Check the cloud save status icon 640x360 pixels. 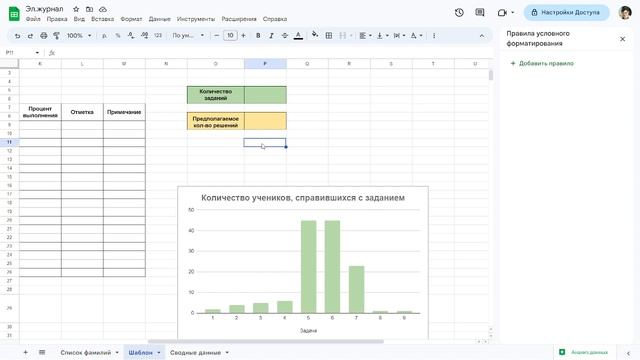[x=103, y=9]
